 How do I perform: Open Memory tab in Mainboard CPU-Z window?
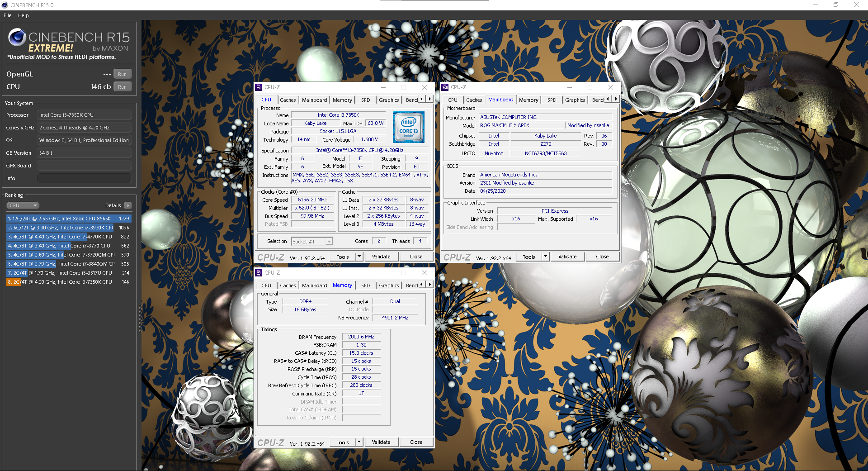528,100
